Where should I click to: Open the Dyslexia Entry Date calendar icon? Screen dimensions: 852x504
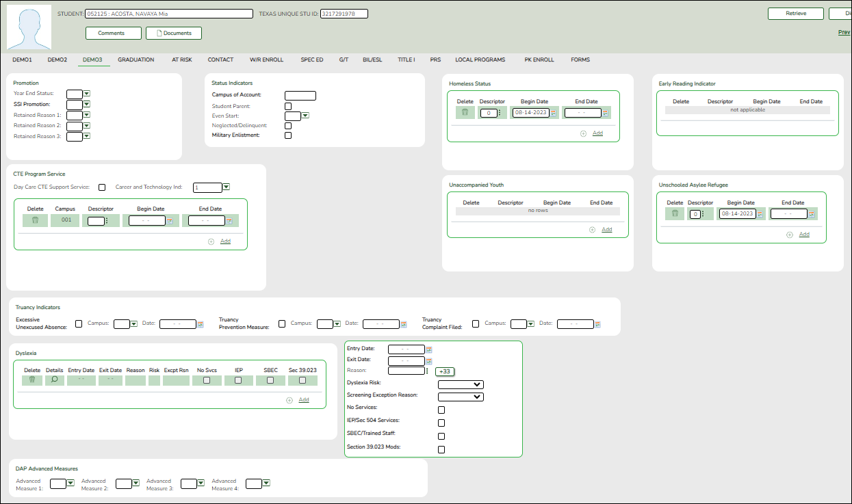coord(429,349)
